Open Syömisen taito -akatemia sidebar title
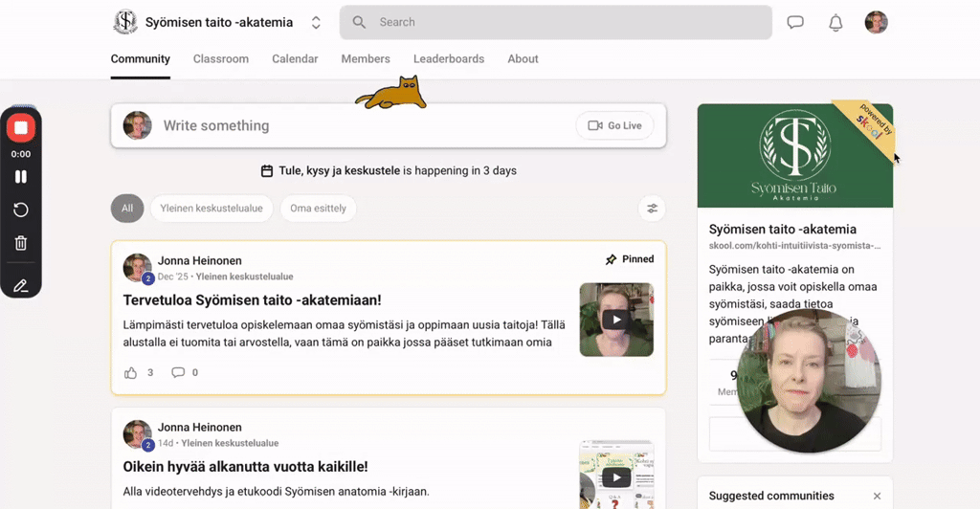This screenshot has height=509, width=980. click(x=783, y=230)
